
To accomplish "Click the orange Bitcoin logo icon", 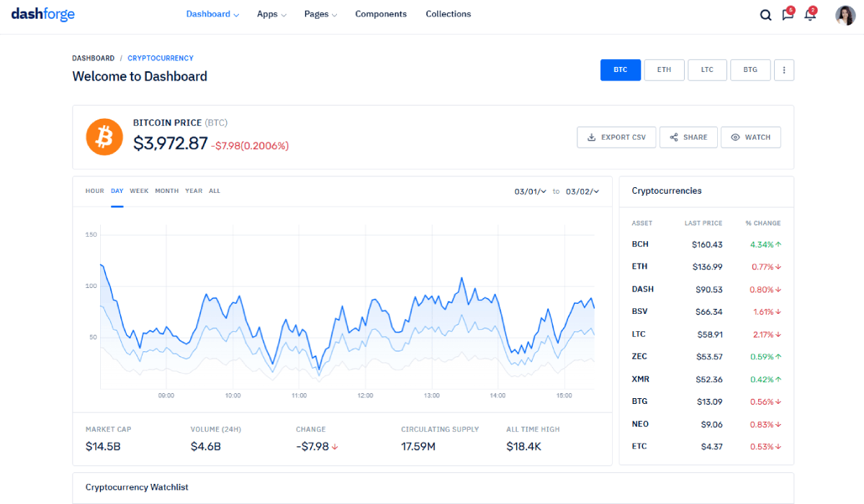I will pyautogui.click(x=104, y=137).
